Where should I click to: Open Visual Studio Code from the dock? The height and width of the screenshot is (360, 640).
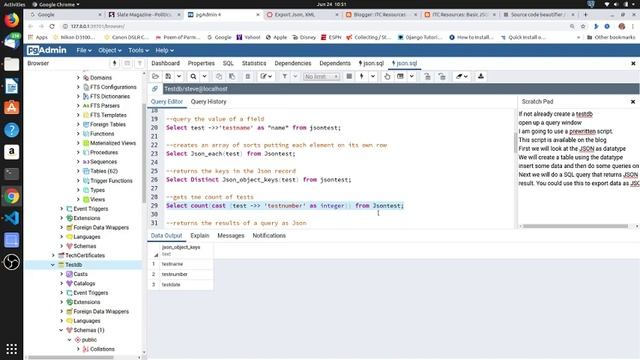tap(11, 218)
